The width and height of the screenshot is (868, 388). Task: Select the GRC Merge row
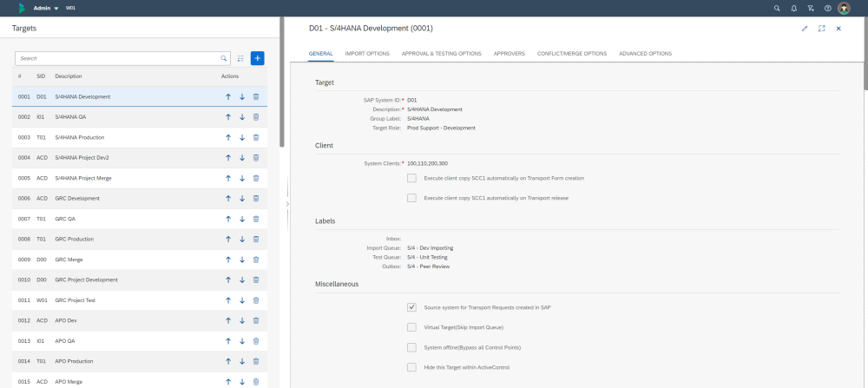click(140, 260)
